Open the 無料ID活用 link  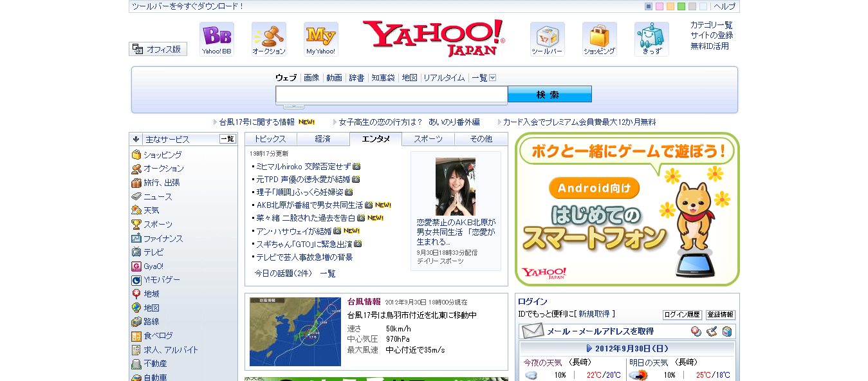pyautogui.click(x=710, y=46)
